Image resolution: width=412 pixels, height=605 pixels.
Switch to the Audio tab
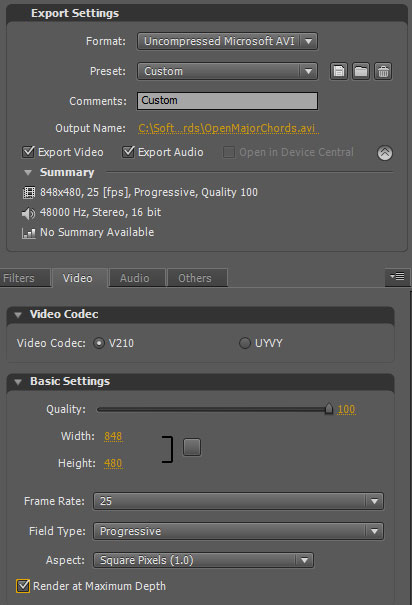point(135,278)
